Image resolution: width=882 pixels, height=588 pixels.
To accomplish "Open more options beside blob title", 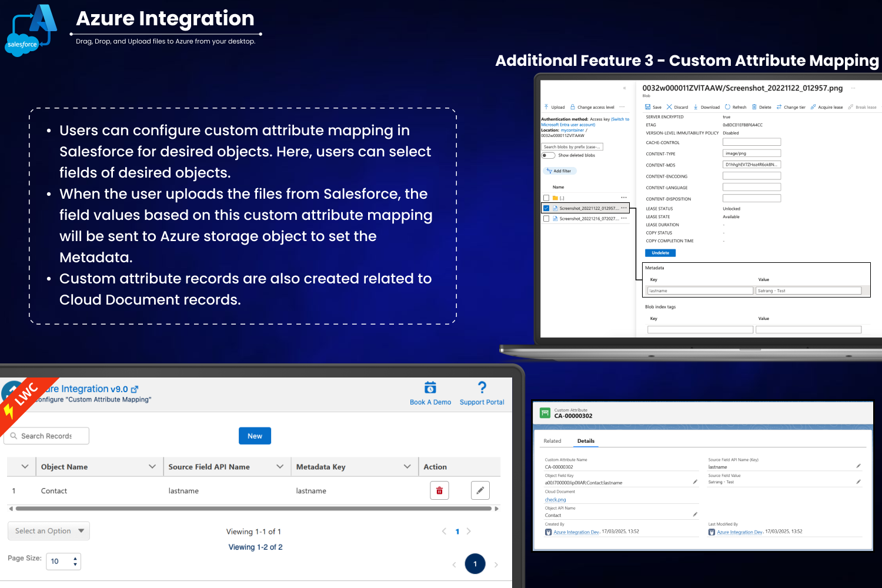I will click(853, 88).
